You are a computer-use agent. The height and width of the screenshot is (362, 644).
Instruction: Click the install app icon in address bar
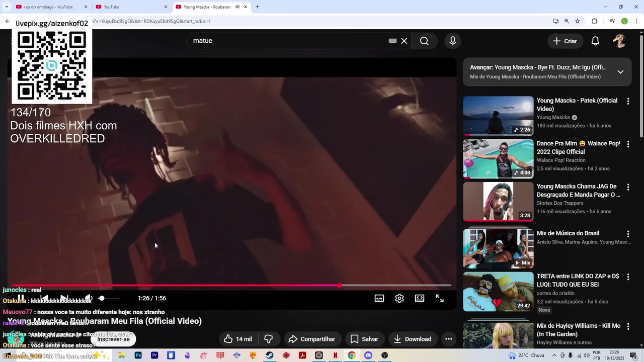pos(555,21)
